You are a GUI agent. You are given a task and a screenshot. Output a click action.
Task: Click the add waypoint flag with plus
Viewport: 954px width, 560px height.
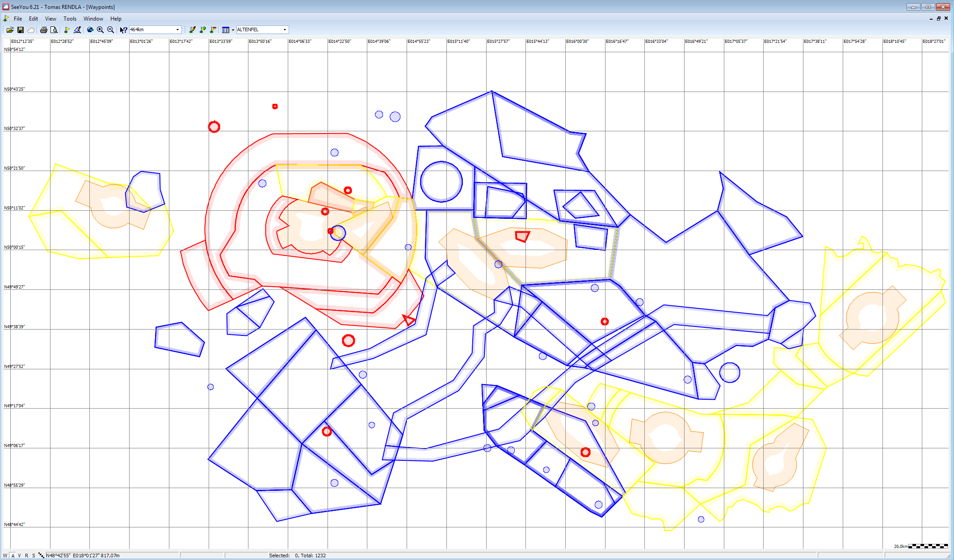pos(202,30)
